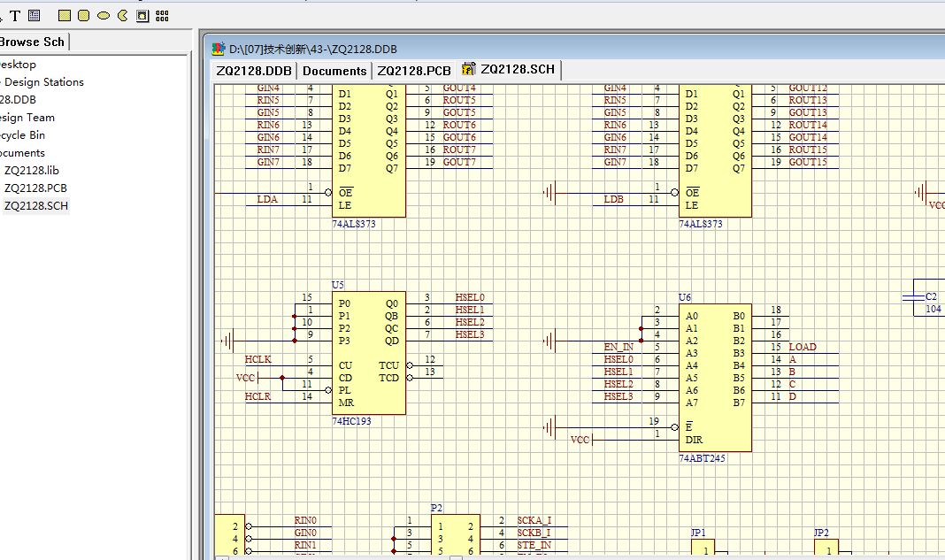Select the LDB net label
This screenshot has width=945, height=560.
click(613, 199)
